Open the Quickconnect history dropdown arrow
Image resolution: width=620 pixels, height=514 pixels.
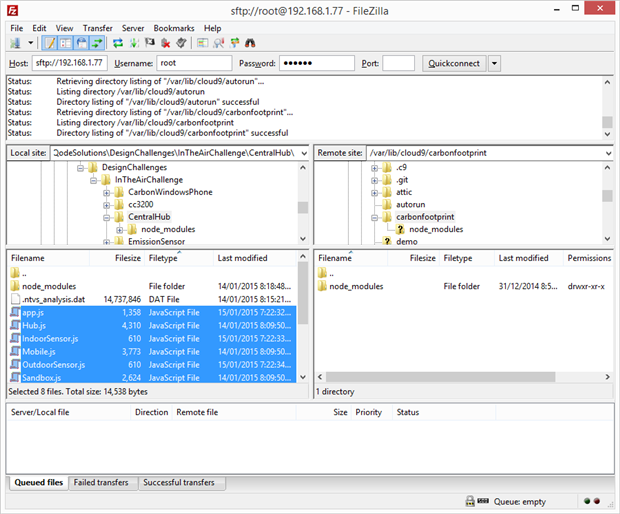[x=494, y=63]
